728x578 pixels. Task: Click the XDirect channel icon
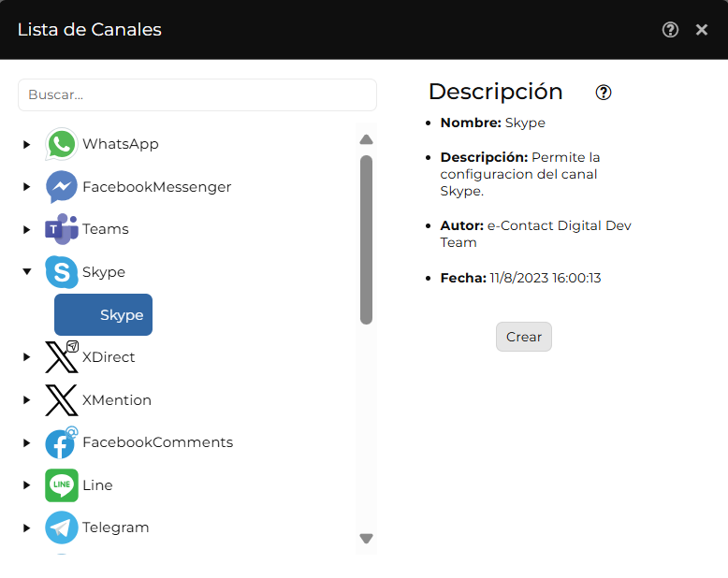(61, 356)
